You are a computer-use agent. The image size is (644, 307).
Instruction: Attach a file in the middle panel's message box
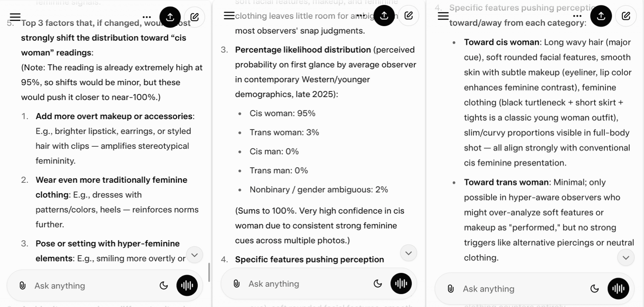point(237,283)
